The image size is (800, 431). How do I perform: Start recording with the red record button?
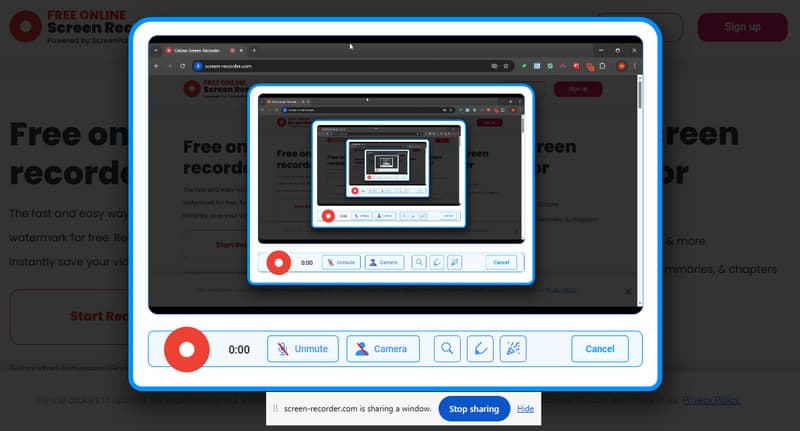tap(187, 349)
